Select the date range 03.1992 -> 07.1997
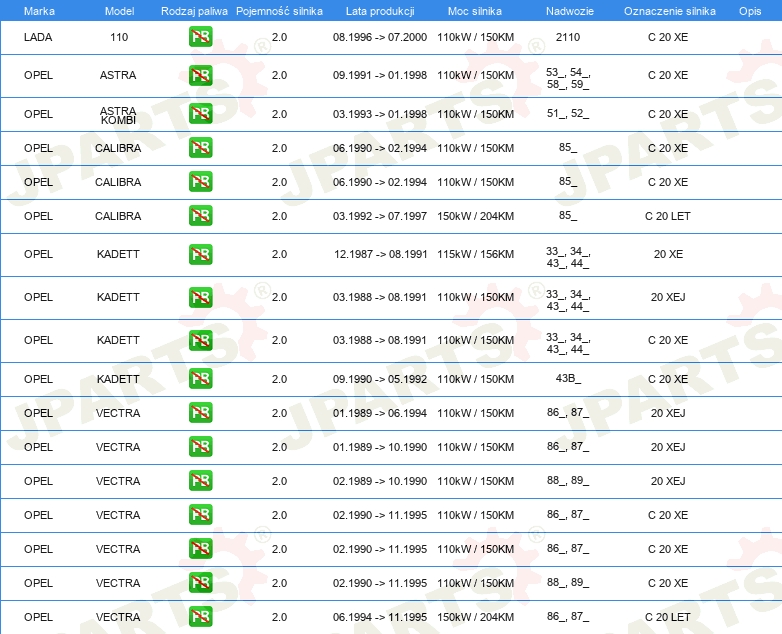 [380, 216]
